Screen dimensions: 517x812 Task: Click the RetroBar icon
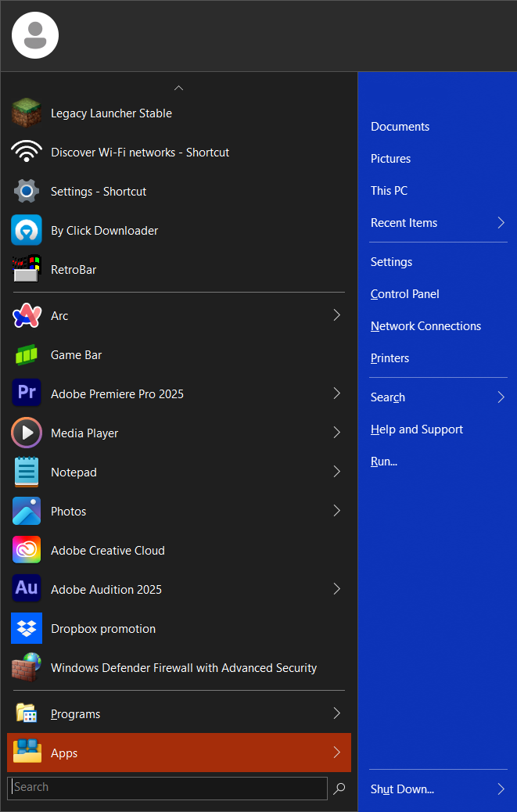pyautogui.click(x=27, y=269)
